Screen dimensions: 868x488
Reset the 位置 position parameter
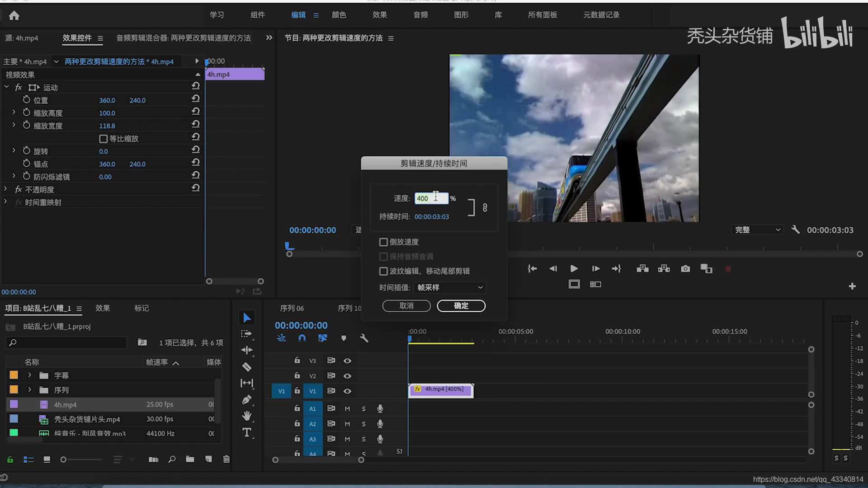(x=196, y=99)
